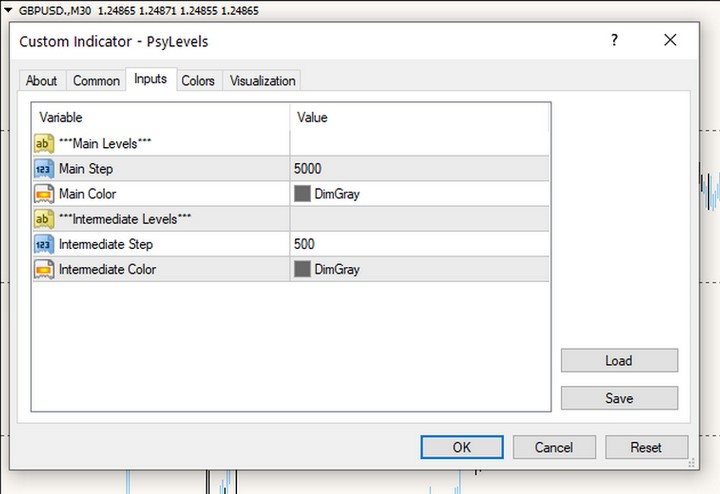Click the help question mark icon
720x494 pixels.
click(x=614, y=40)
